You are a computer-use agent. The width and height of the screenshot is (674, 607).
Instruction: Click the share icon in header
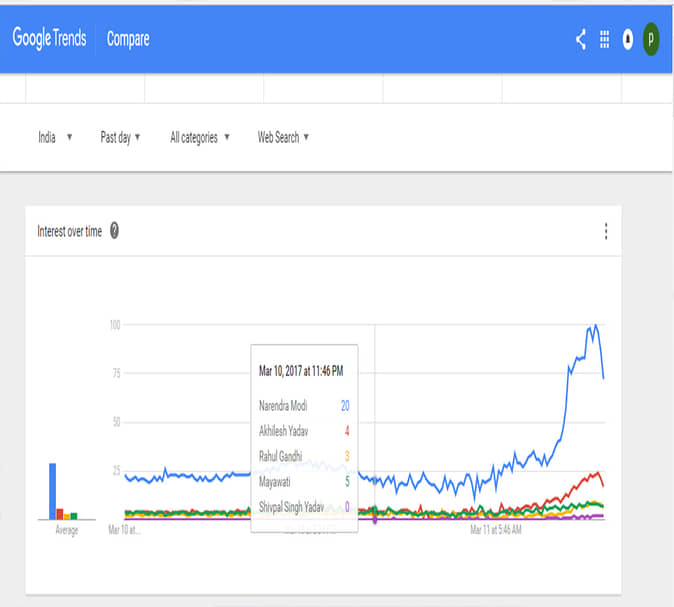581,39
